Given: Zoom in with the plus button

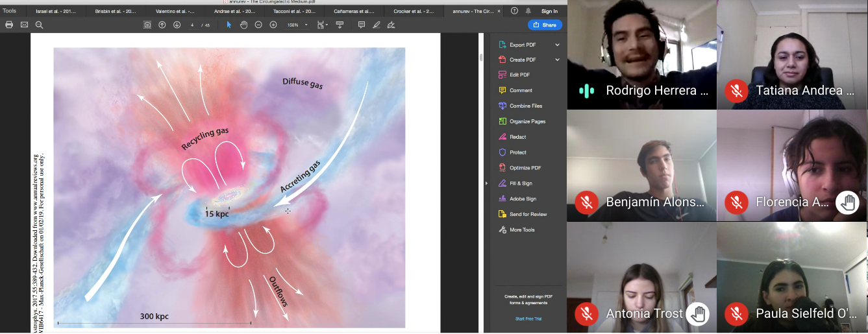Looking at the screenshot, I should click(273, 25).
